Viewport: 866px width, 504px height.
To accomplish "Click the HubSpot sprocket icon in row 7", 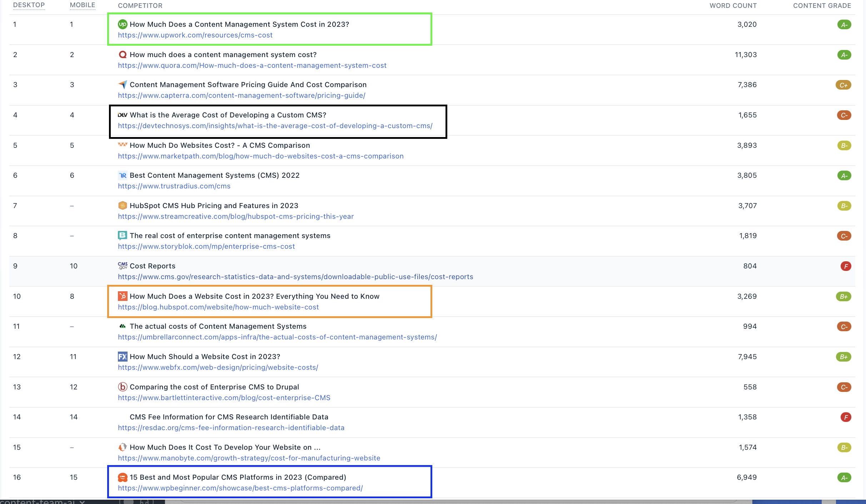I will 123,206.
